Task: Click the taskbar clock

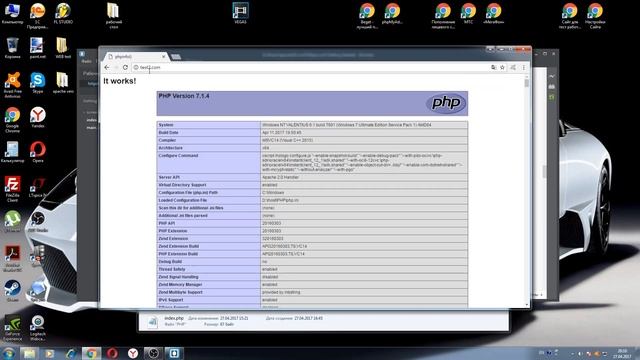Action: click(x=623, y=353)
